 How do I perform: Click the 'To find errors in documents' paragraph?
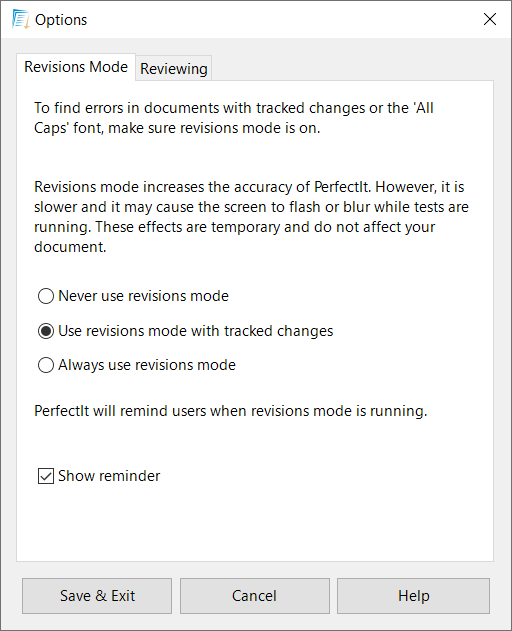coord(234,118)
